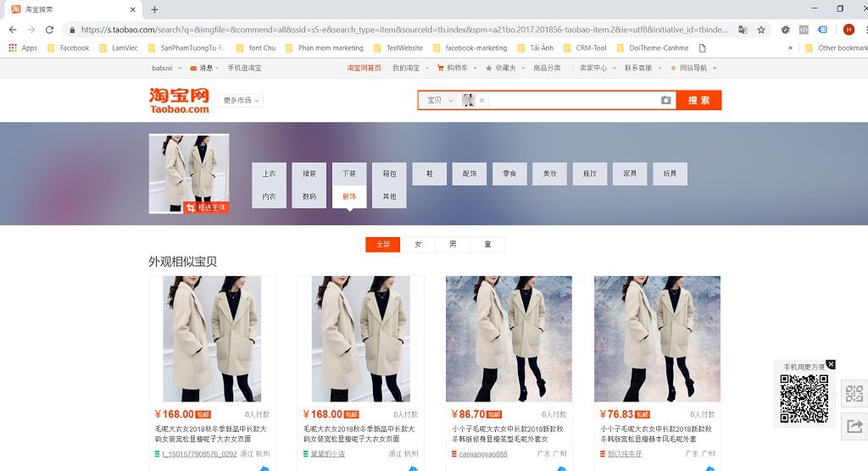Click the share sidebar icon
868x471 pixels.
(x=854, y=426)
